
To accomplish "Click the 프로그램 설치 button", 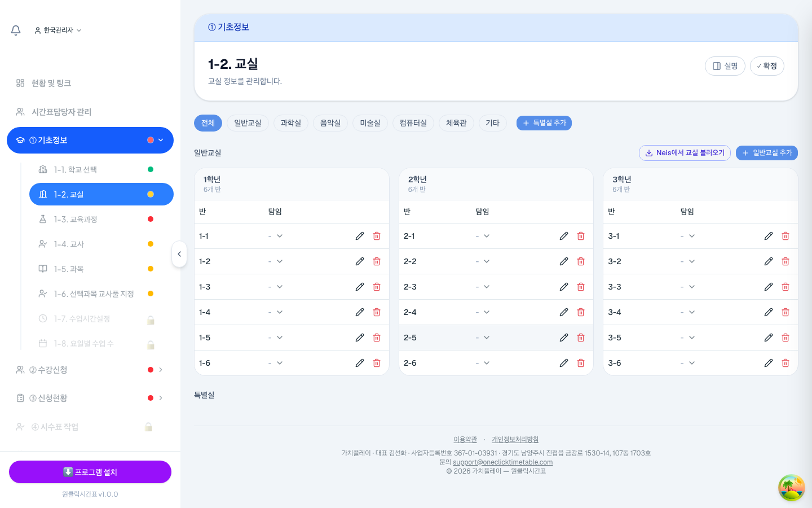I will [90, 472].
